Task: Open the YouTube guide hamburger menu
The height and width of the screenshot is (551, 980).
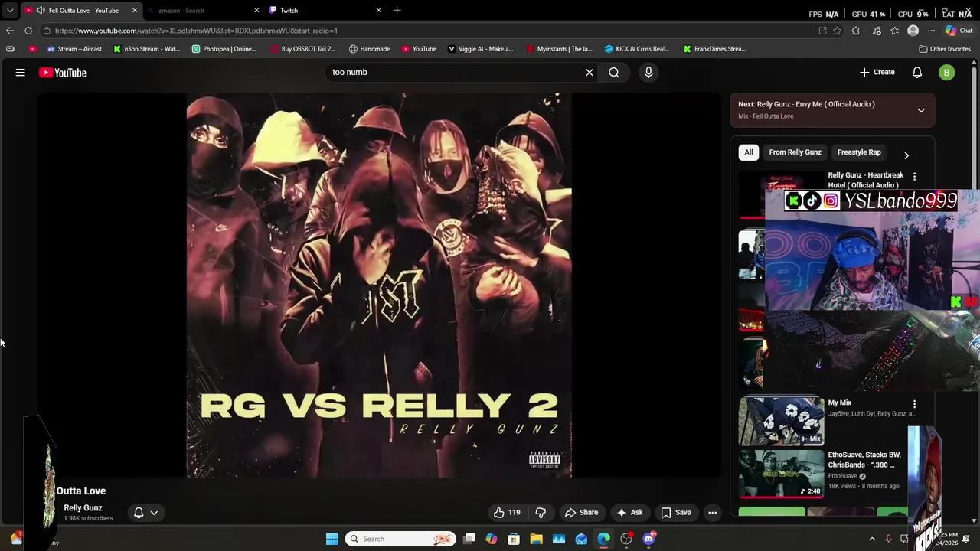Action: 21,72
